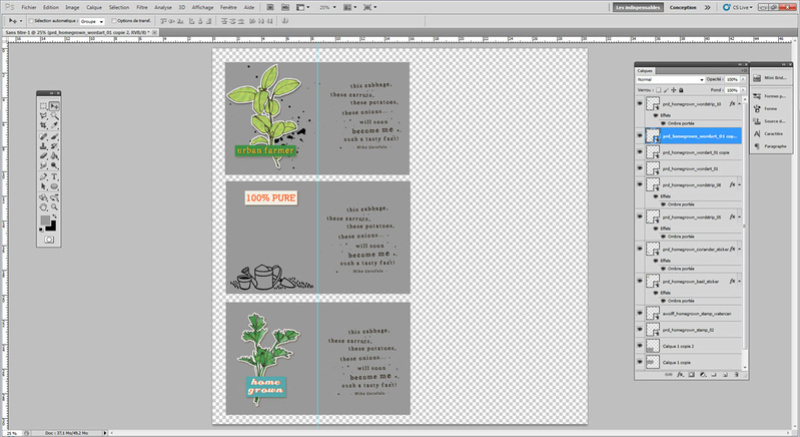Open the Caractère panel
This screenshot has height=437, width=800.
click(x=770, y=134)
